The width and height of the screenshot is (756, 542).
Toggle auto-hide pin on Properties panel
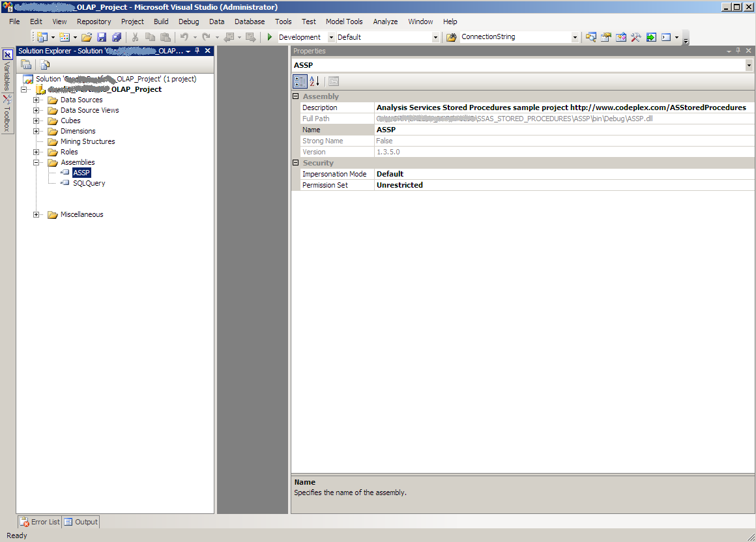coord(738,51)
